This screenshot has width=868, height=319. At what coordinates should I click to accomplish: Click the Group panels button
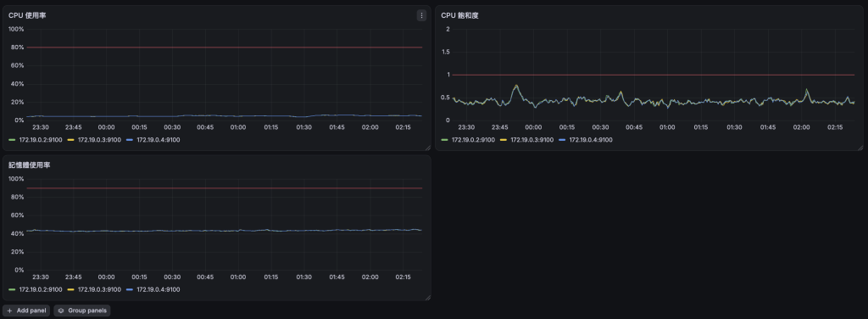pyautogui.click(x=82, y=311)
